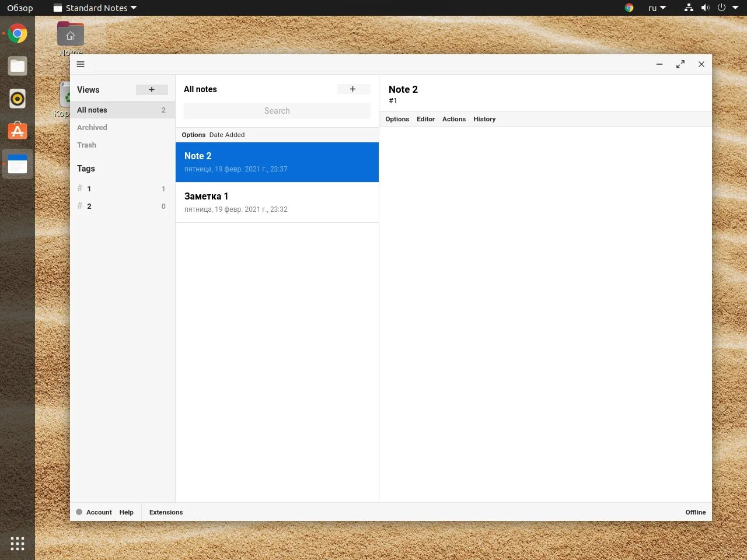This screenshot has width=747, height=560.
Task: Open the Home folder on the desktop
Action: (71, 36)
